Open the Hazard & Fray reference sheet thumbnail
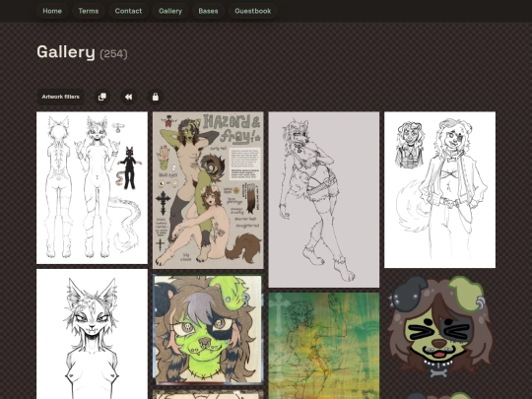The height and width of the screenshot is (399, 532). coord(208,190)
